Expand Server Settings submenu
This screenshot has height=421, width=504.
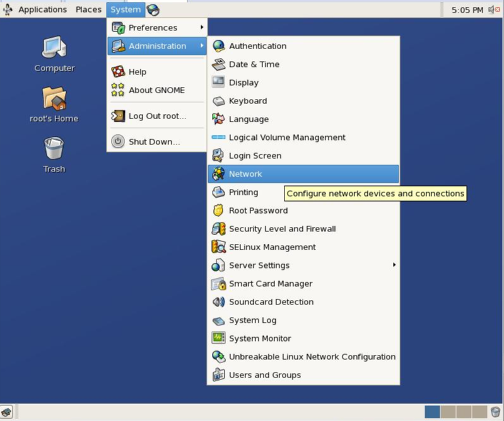(x=303, y=265)
